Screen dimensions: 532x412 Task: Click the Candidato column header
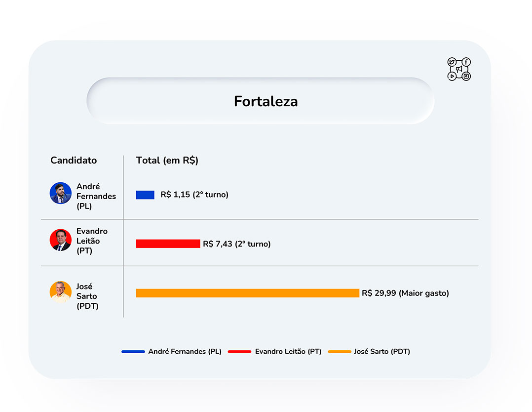74,161
